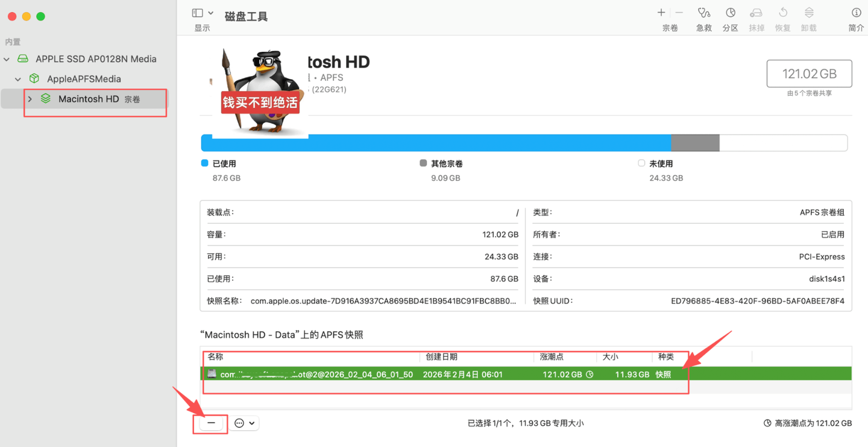The height and width of the screenshot is (447, 868).
Task: Click 87.6 GB value under 已使用 legend
Action: [227, 178]
